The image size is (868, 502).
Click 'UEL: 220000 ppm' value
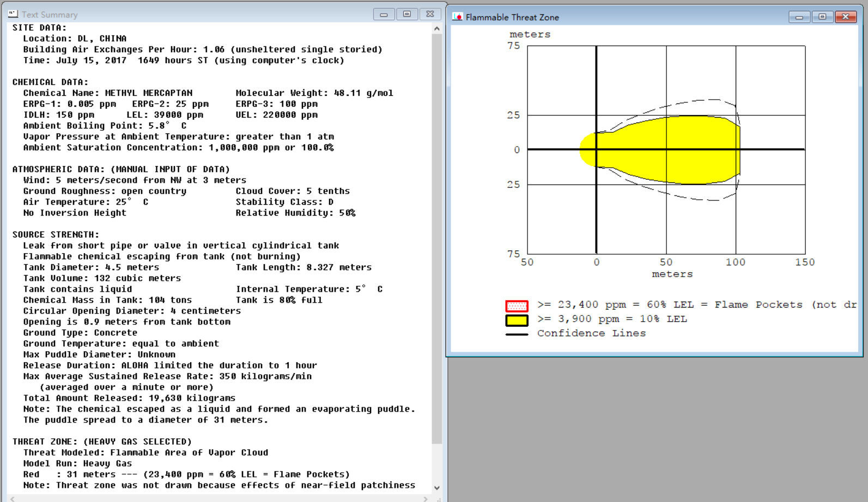pos(276,115)
